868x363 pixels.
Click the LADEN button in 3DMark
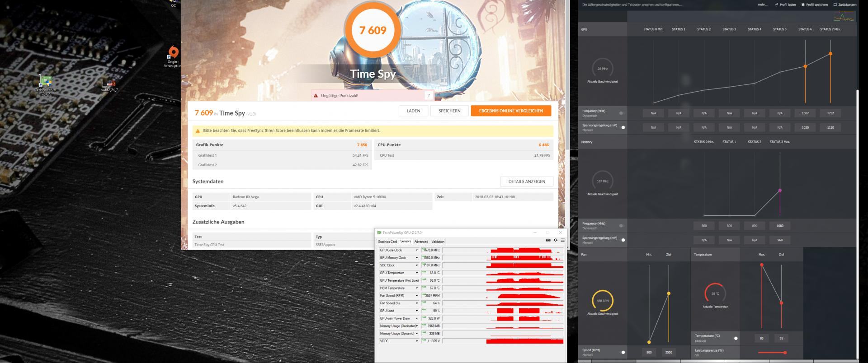click(x=413, y=111)
